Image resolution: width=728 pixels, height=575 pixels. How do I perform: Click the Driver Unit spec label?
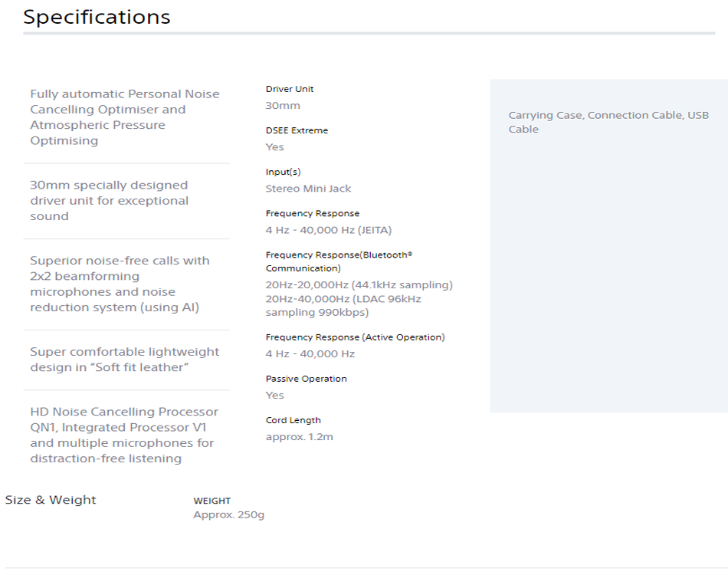click(x=289, y=89)
